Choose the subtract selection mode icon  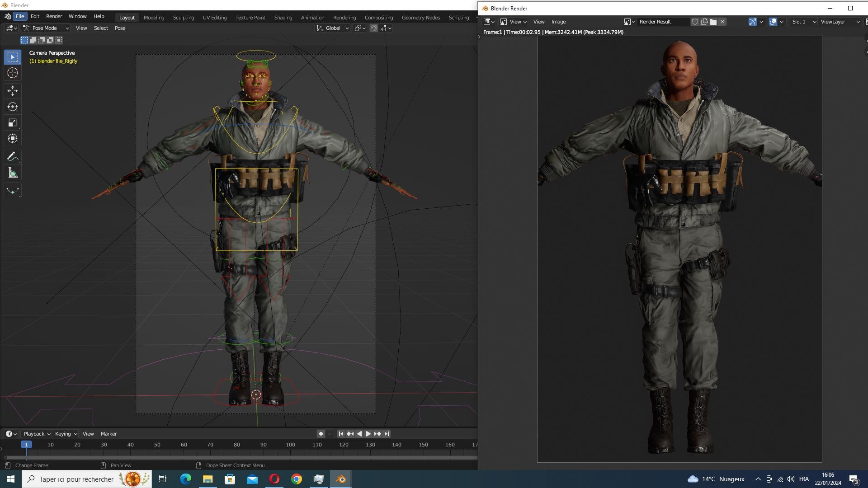(x=42, y=40)
